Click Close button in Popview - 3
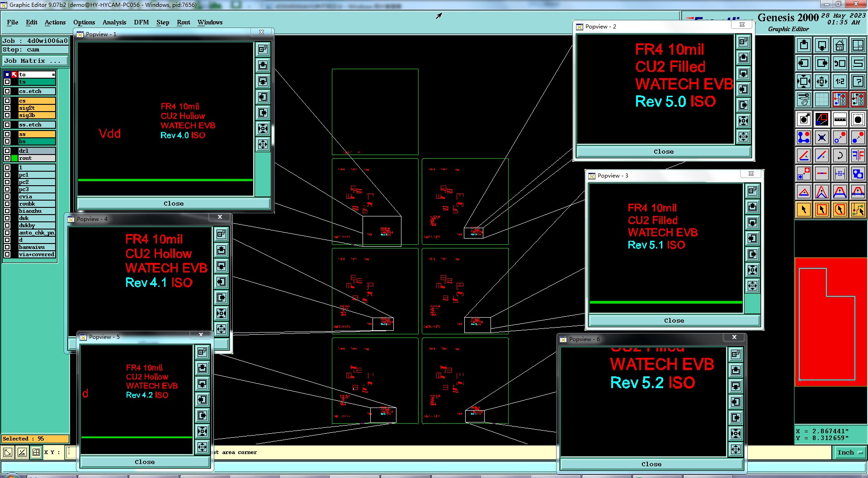 [674, 320]
